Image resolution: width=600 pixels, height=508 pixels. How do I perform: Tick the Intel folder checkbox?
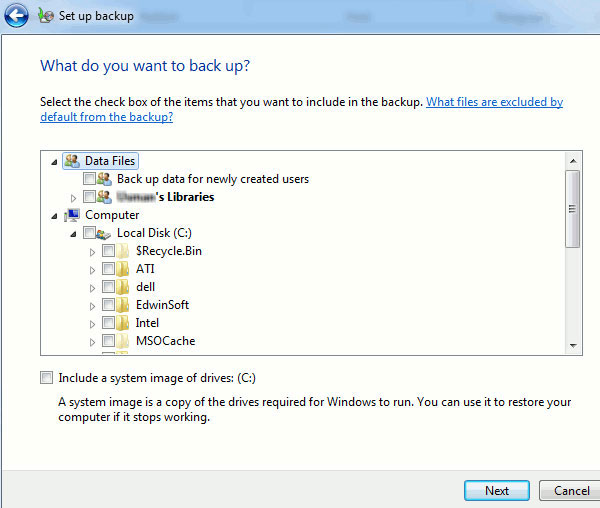click(108, 323)
